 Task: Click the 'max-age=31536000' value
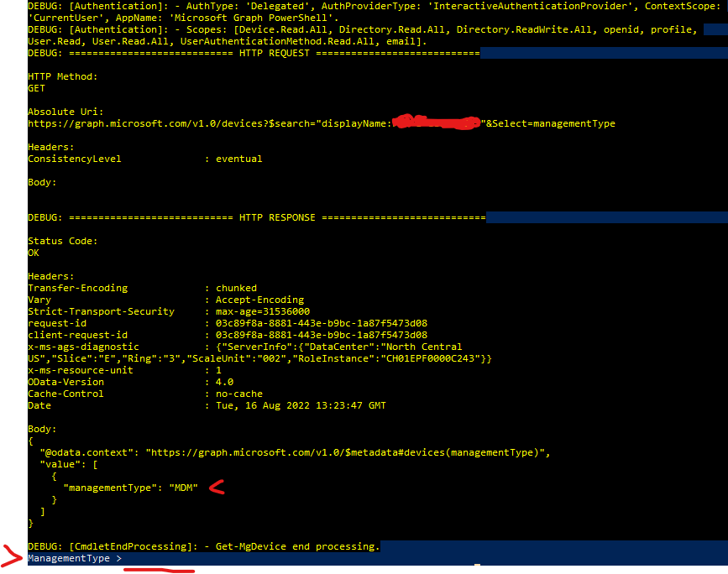262,311
